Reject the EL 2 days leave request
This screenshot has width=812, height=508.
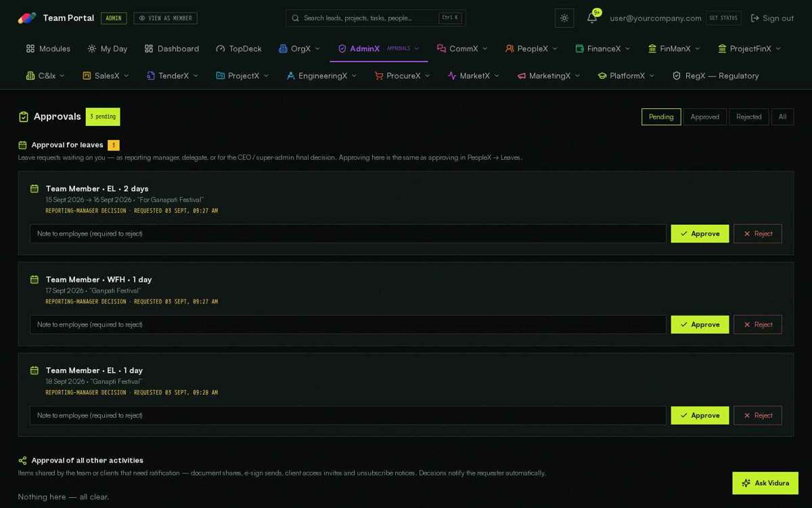(758, 234)
